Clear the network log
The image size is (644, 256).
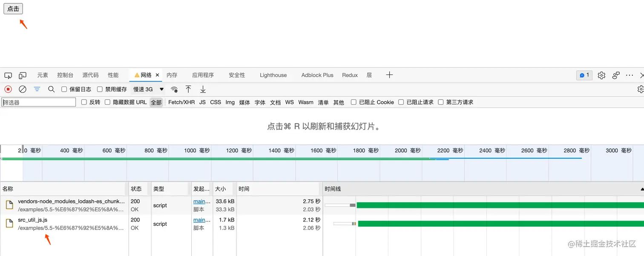click(x=23, y=89)
